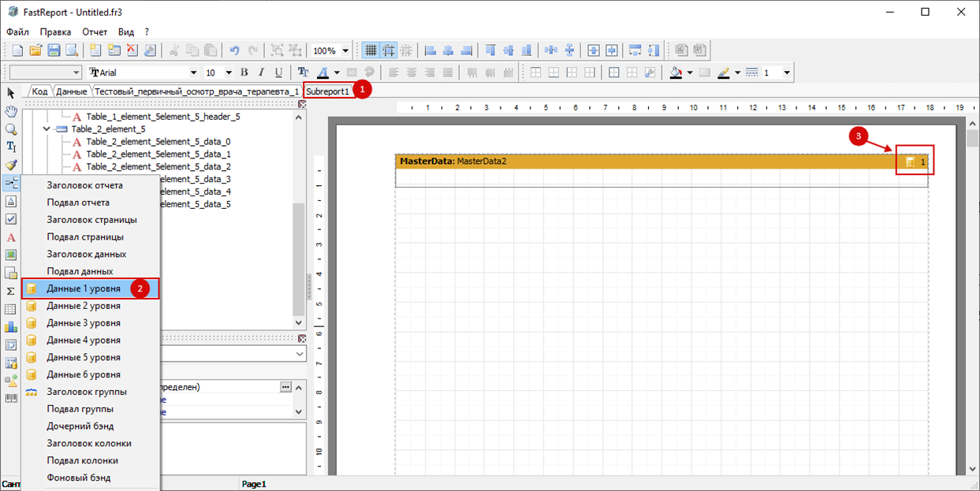The height and width of the screenshot is (491, 980).
Task: Open the object inspector combo box
Action: pos(233,355)
